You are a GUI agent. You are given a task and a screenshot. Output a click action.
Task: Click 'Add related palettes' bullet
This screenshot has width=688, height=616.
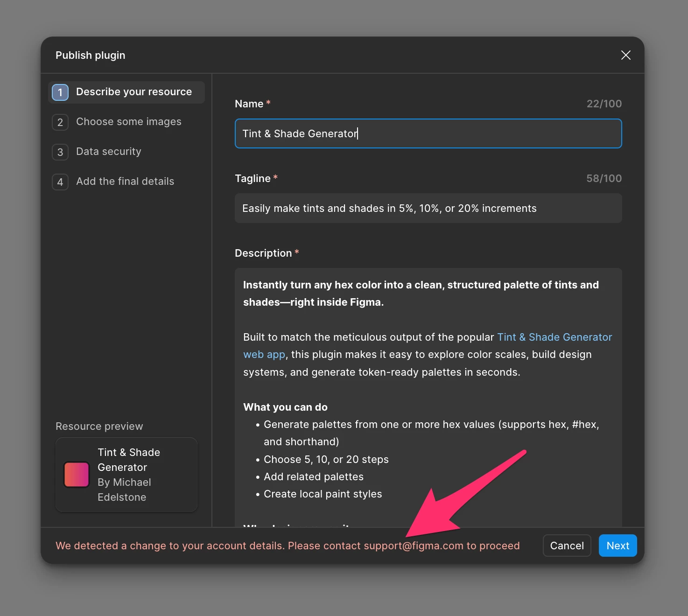point(313,476)
